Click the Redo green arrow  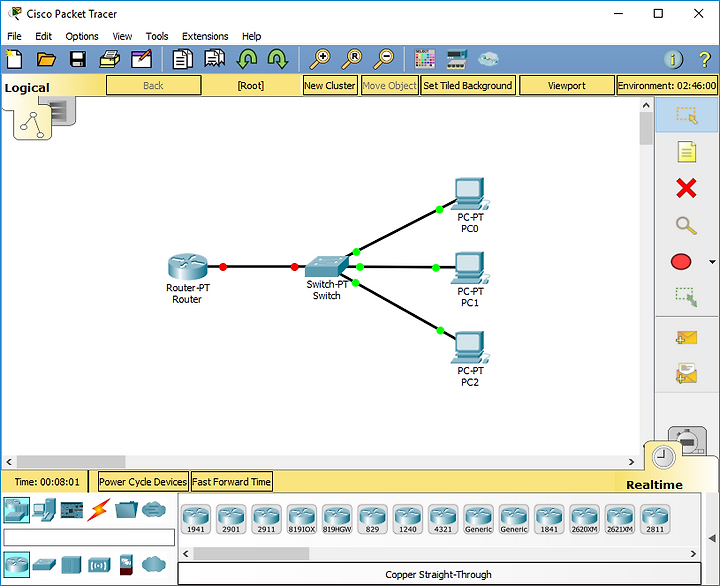tap(278, 59)
